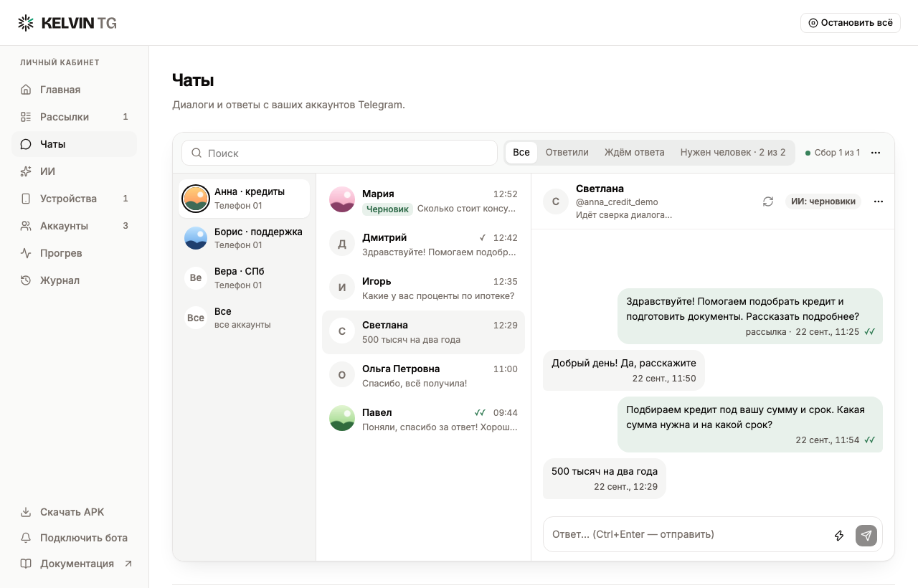Click the lightning quick-reply icon
The image size is (918, 588).
click(839, 536)
